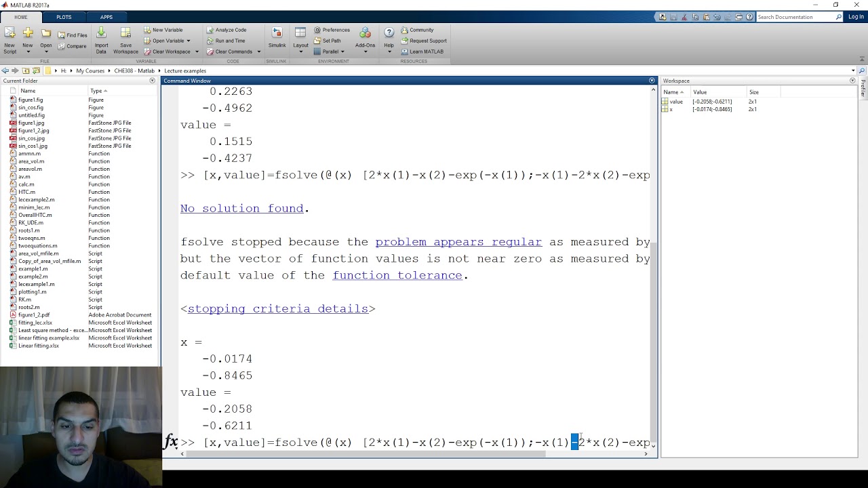868x488 pixels.
Task: Click New Variable in Variable section
Action: [163, 30]
